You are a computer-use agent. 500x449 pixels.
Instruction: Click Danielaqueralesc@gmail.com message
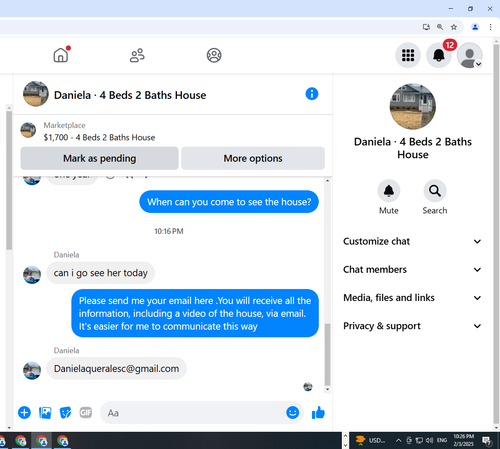click(116, 369)
